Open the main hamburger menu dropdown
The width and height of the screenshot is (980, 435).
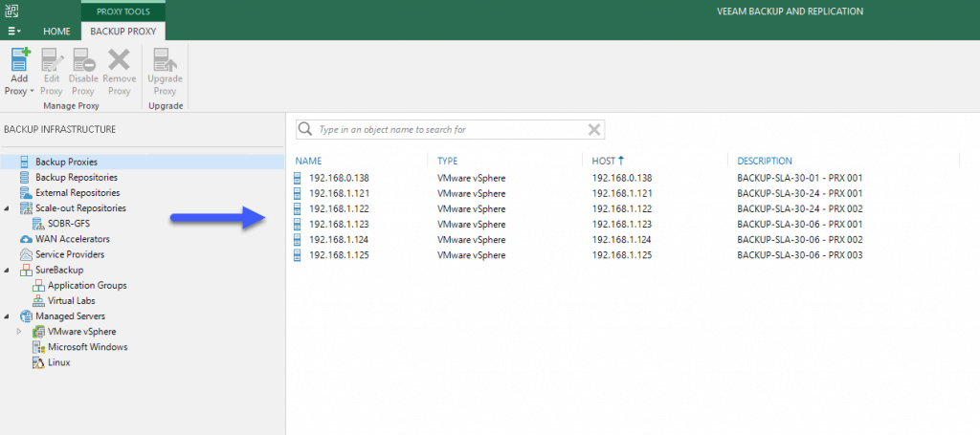click(14, 32)
